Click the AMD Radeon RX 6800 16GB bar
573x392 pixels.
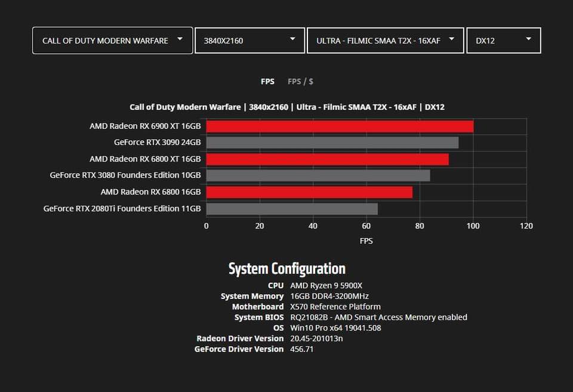[310, 192]
